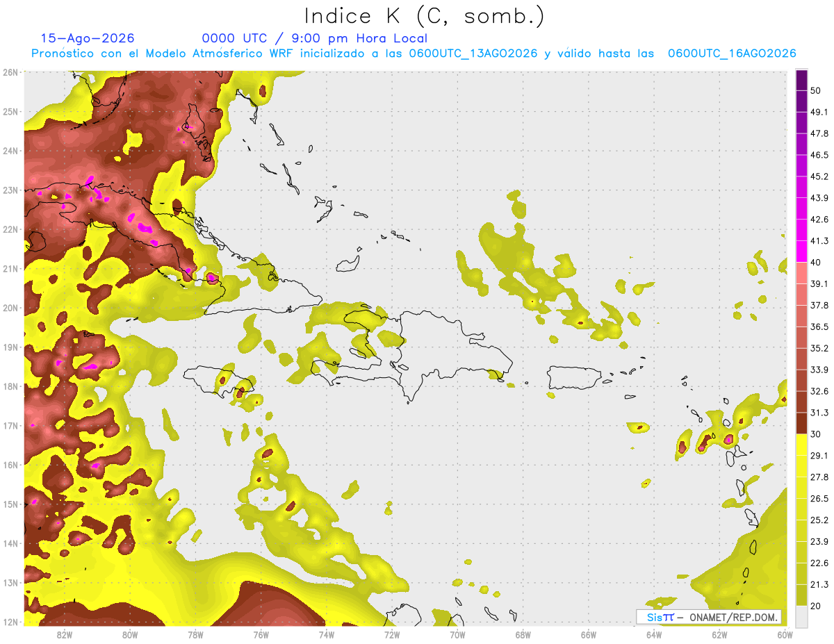Click colorbar value 21.3
Image resolution: width=834 pixels, height=644 pixels.
point(819,585)
